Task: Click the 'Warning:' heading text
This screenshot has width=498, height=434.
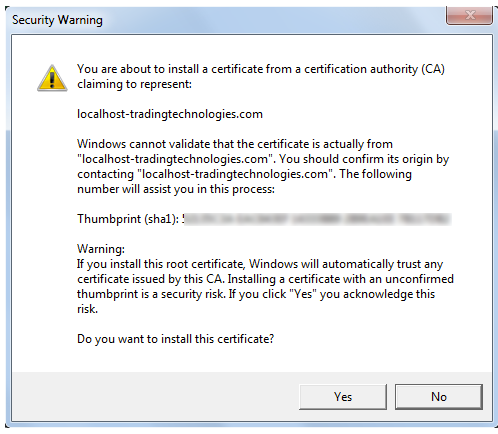Action: 101,249
